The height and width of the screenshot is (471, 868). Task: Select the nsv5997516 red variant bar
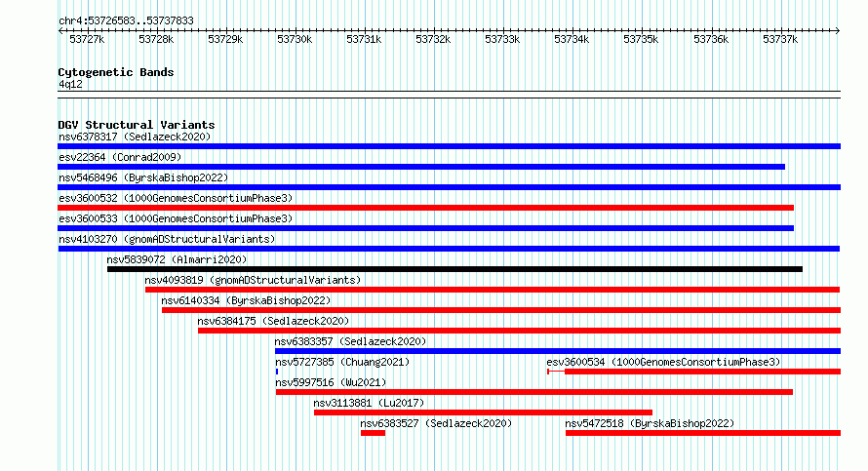pos(534,392)
